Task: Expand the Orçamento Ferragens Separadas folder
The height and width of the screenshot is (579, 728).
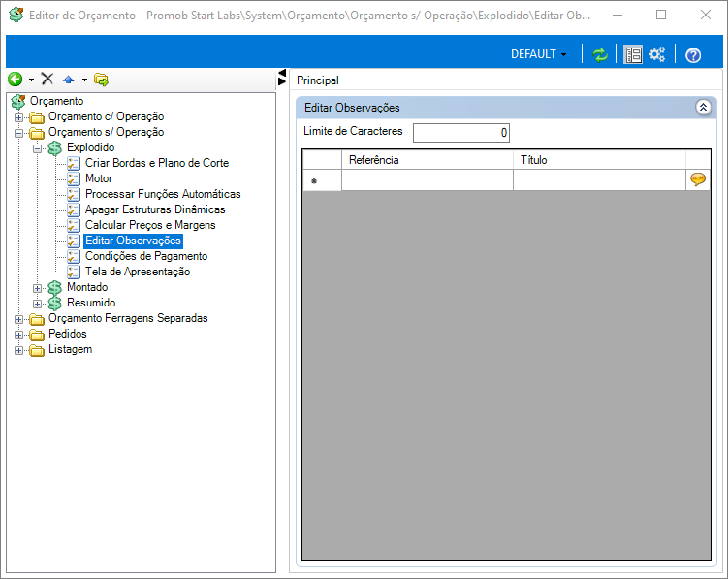Action: [x=18, y=320]
